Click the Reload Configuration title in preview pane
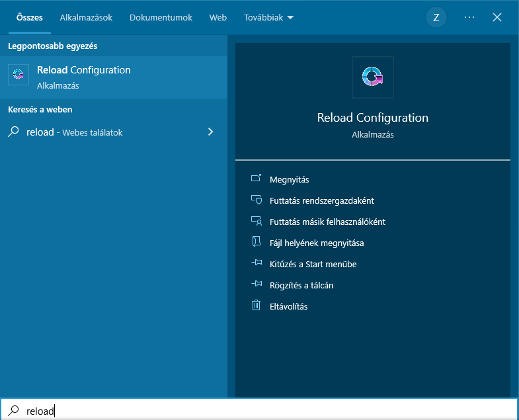The height and width of the screenshot is (420, 519). point(373,118)
